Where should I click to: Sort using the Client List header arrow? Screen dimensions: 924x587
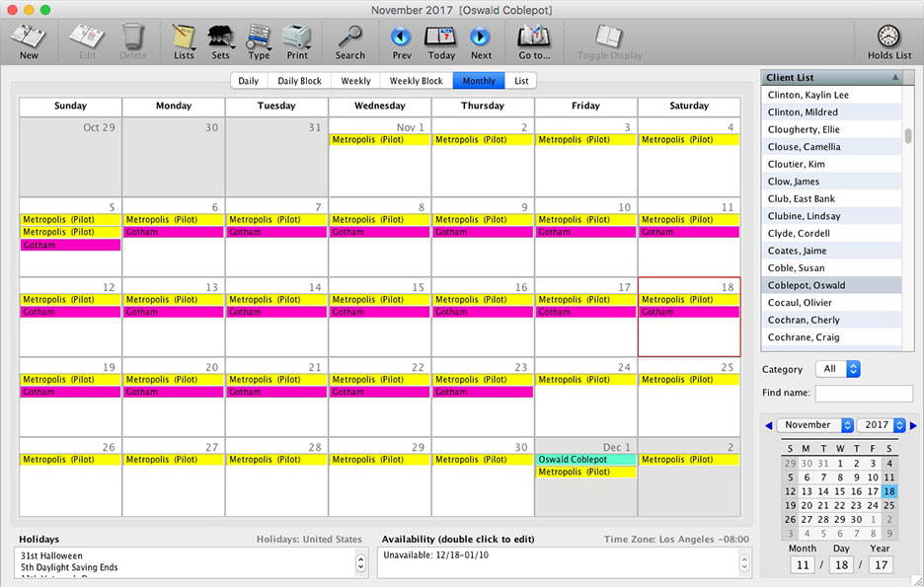point(895,77)
